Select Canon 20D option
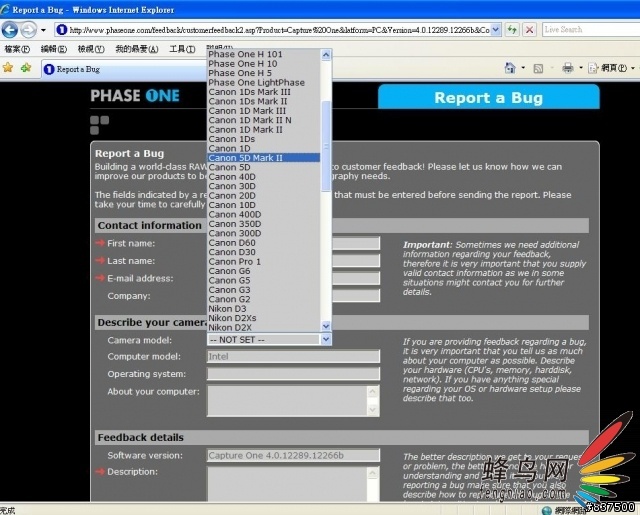Screen dimensions: 640x515 (x=264, y=195)
